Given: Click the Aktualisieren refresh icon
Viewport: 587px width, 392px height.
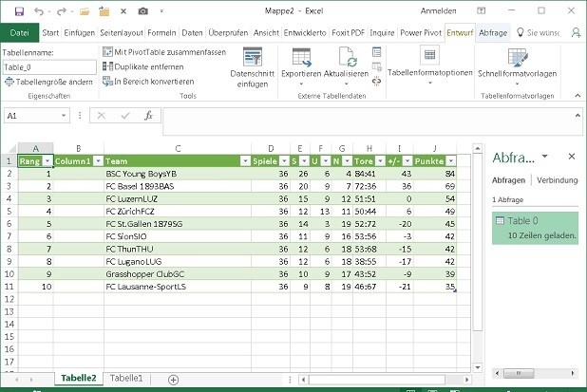Looking at the screenshot, I should pyautogui.click(x=347, y=57).
